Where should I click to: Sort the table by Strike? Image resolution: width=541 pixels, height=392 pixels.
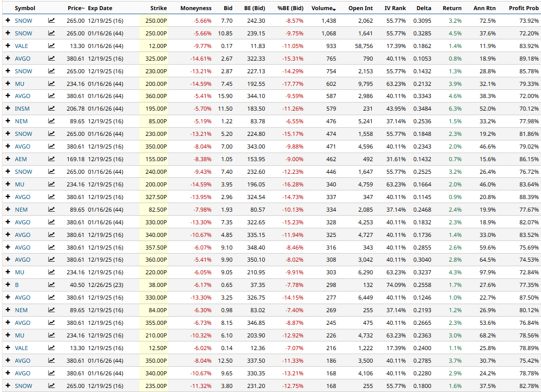(160, 8)
